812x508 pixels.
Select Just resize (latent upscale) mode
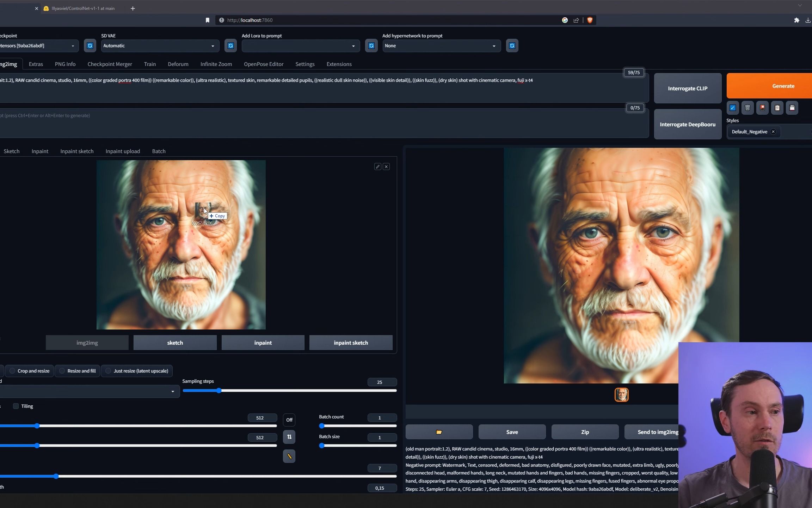tap(137, 371)
